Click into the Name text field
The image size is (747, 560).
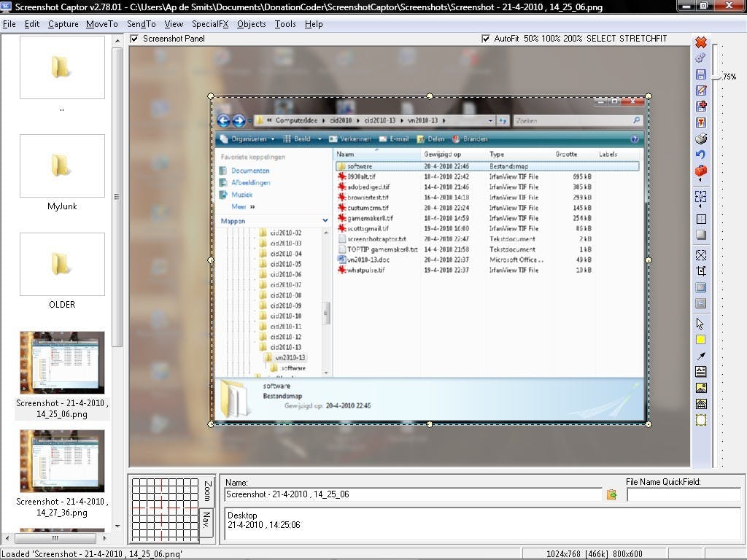[x=413, y=495]
